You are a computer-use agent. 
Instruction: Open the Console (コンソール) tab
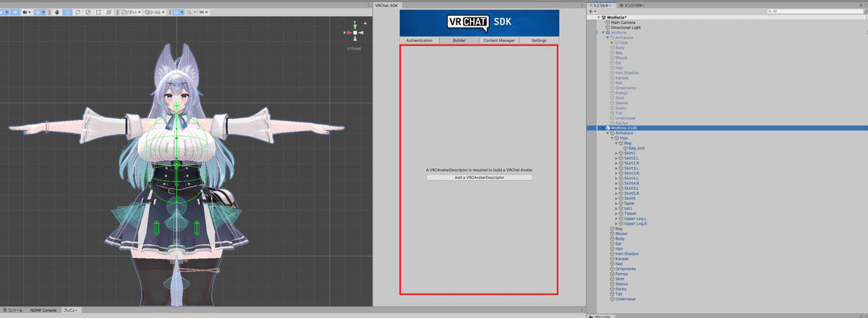13,310
